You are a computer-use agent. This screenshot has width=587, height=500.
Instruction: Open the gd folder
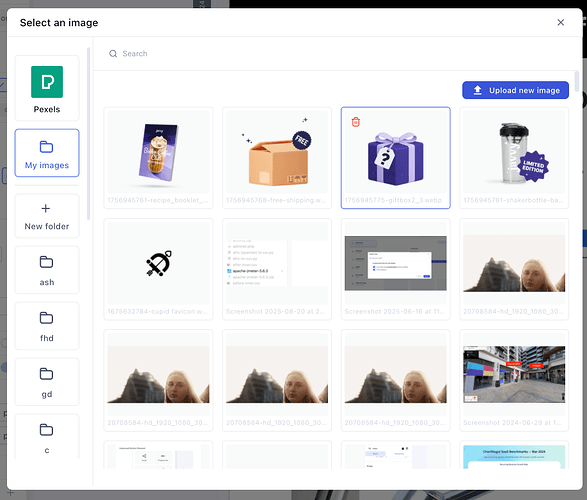tap(47, 382)
